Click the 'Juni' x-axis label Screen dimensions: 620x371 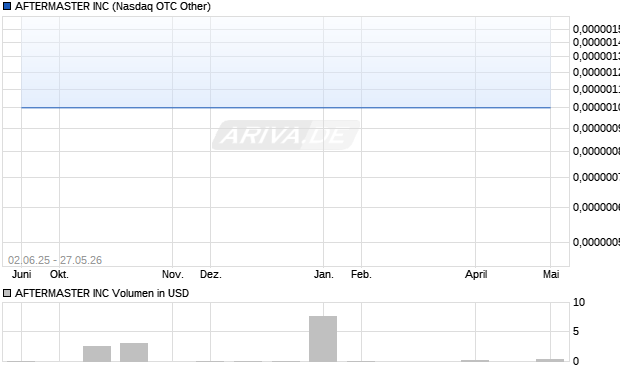tap(21, 274)
